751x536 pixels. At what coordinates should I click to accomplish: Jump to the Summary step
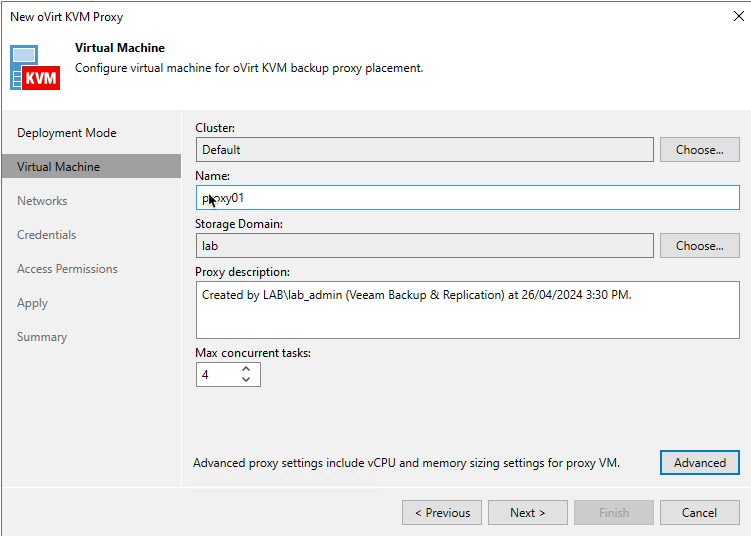(x=42, y=337)
